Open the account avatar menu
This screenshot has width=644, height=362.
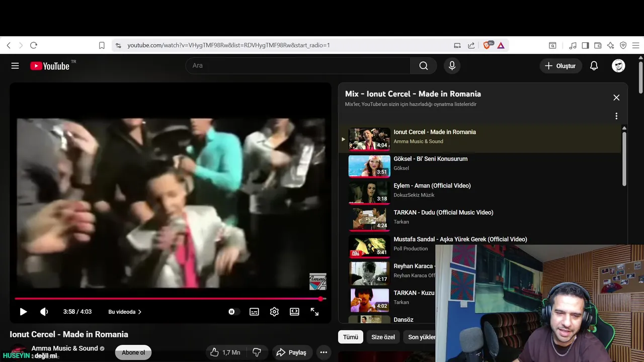[618, 66]
